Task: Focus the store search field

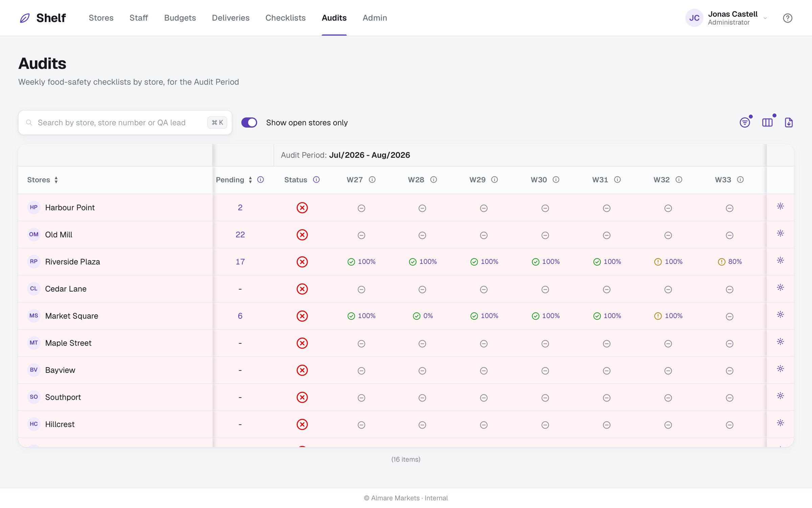Action: 125,123
